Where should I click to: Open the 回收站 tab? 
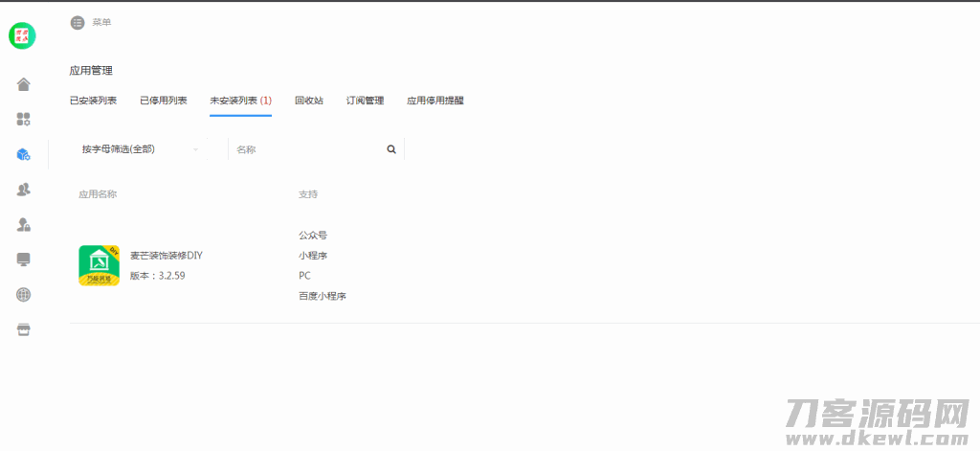tap(308, 101)
